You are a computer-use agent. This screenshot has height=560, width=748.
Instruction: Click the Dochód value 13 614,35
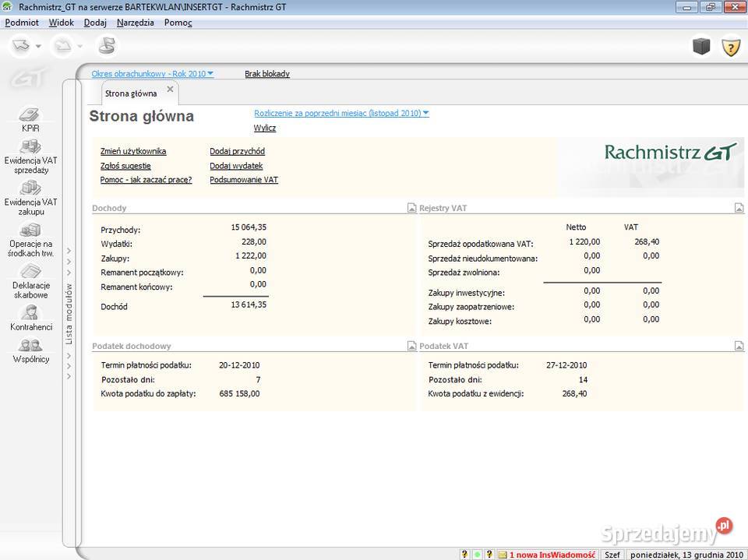click(249, 305)
